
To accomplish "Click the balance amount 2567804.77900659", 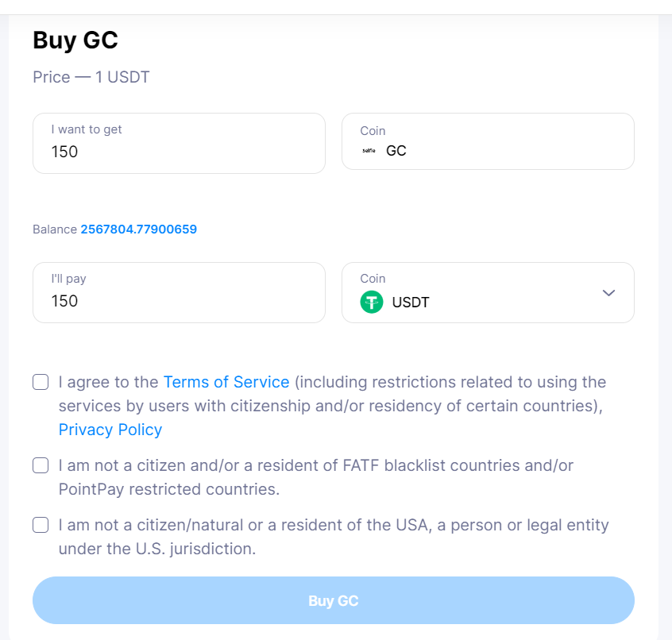I will [x=138, y=229].
